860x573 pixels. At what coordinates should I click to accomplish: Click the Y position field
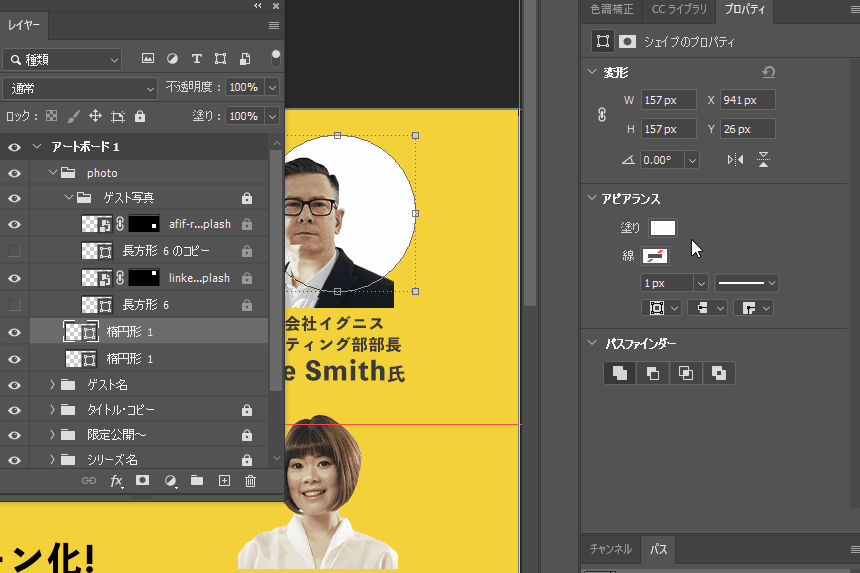(748, 129)
